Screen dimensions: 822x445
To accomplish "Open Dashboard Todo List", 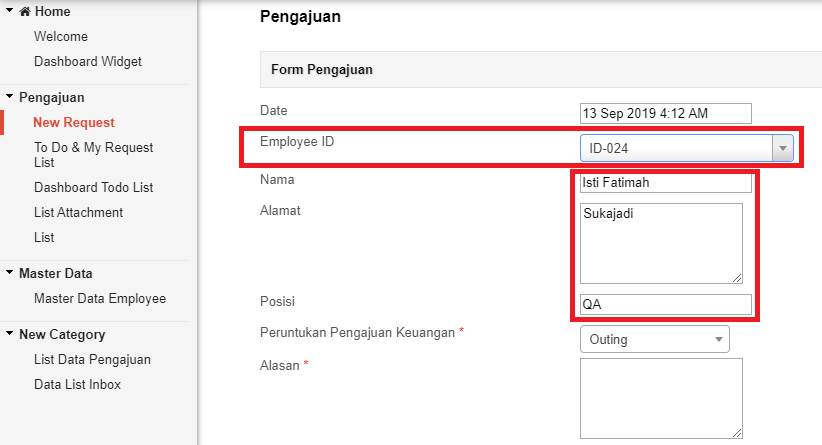I will (x=93, y=188).
